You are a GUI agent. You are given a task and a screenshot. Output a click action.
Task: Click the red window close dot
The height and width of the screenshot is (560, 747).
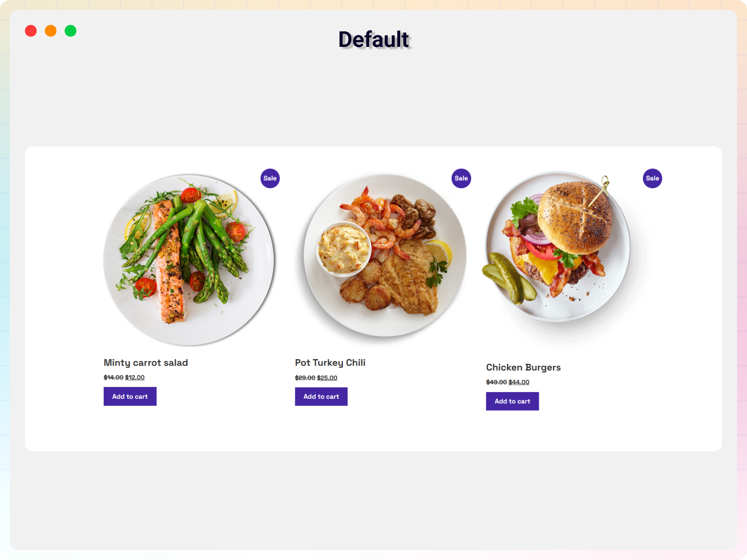tap(31, 31)
